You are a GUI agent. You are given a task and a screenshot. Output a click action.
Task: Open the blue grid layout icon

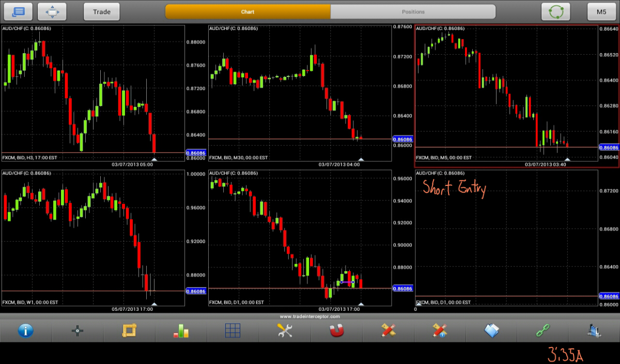[233, 330]
